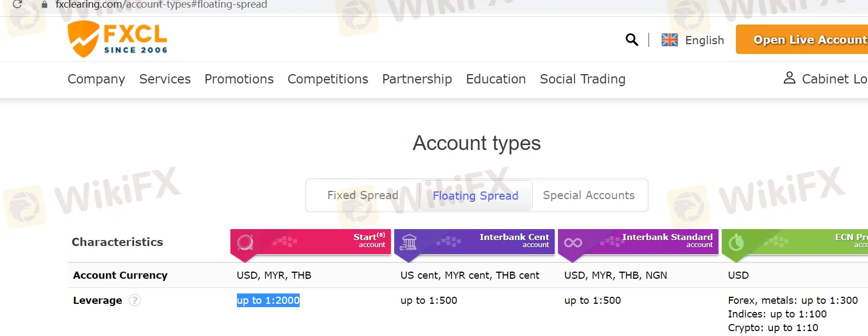Viewport: 868px width, 336px height.
Task: Select the Interbank Standard account header
Action: (638, 242)
